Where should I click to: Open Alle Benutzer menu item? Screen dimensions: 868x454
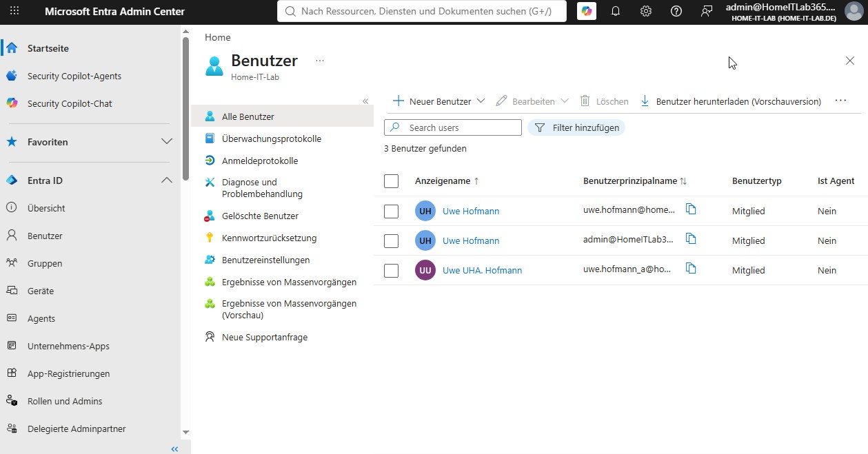tap(282, 116)
